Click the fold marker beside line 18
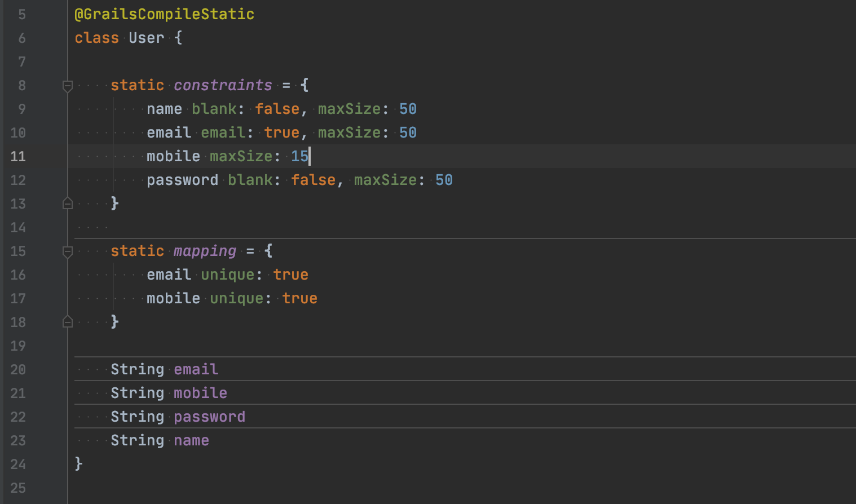 67,321
